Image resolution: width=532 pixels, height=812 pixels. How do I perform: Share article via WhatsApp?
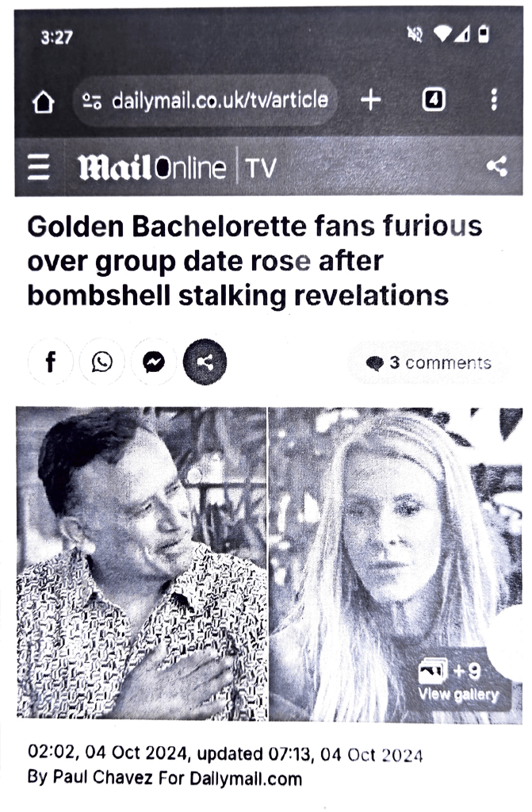tap(102, 362)
